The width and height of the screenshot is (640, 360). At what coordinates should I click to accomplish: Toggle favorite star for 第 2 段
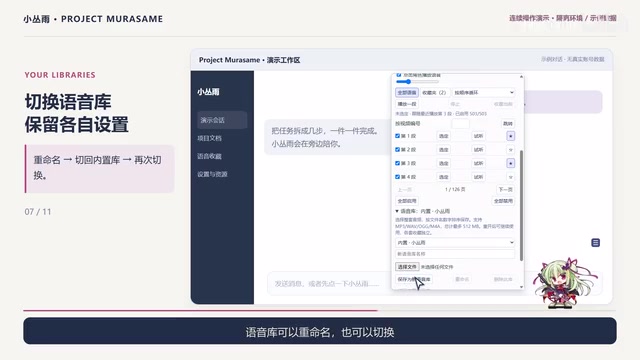[510, 150]
